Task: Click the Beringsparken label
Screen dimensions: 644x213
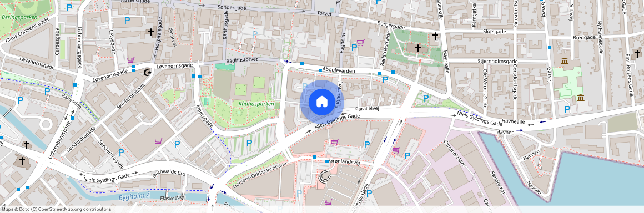Action: (x=19, y=17)
